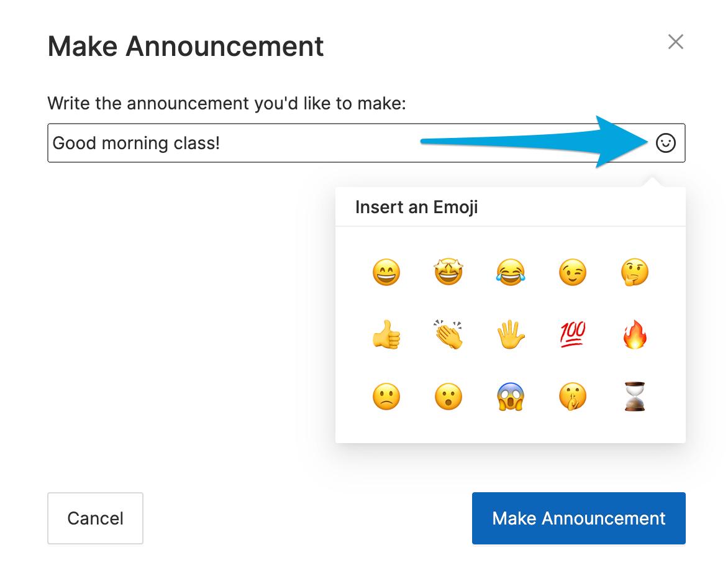Pick the raised hand emoji

511,334
